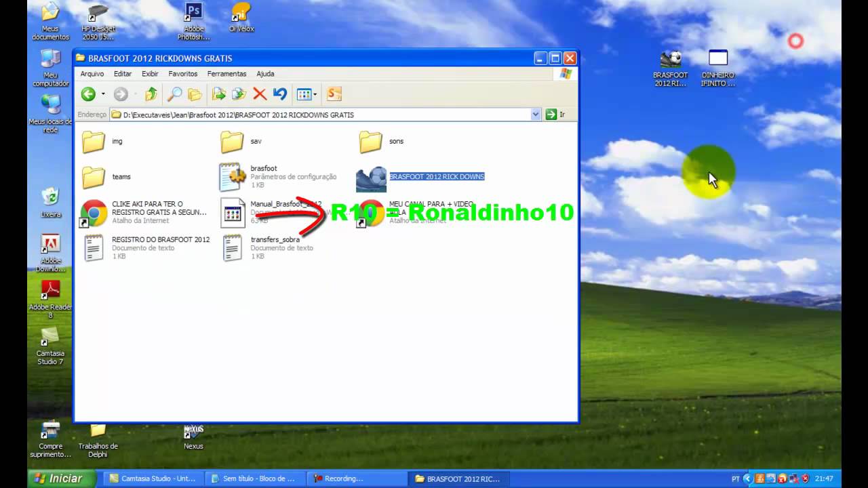Click the Nexus desktop shortcut
The image size is (868, 488).
click(x=193, y=437)
